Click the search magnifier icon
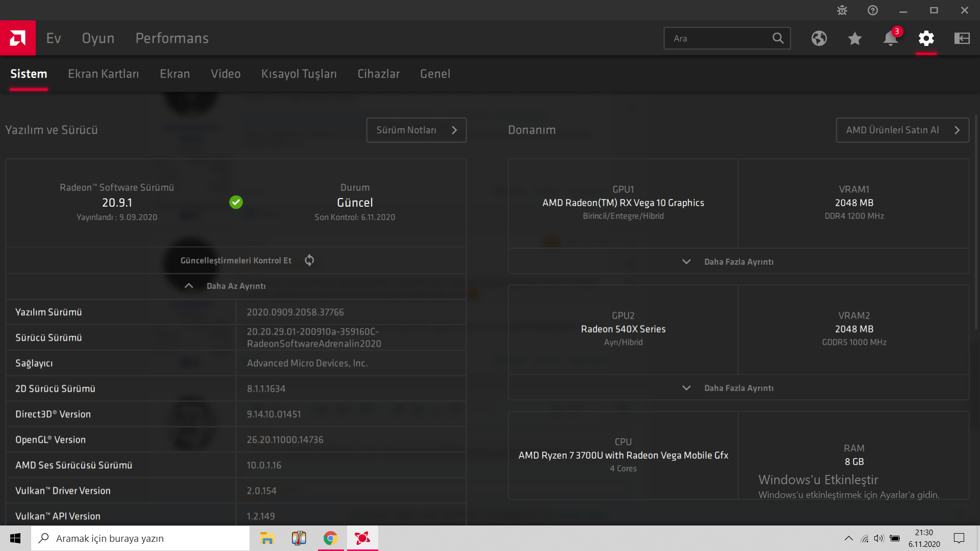980x551 pixels. click(x=778, y=38)
